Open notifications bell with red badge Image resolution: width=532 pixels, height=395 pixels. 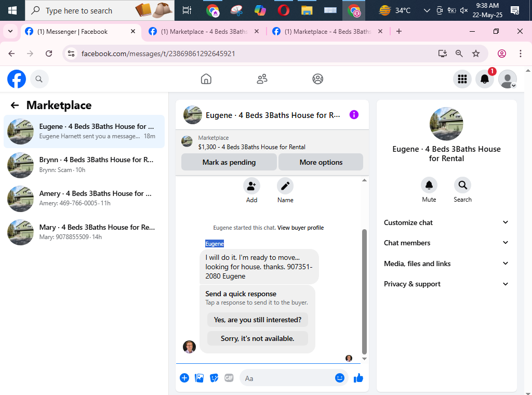click(485, 79)
